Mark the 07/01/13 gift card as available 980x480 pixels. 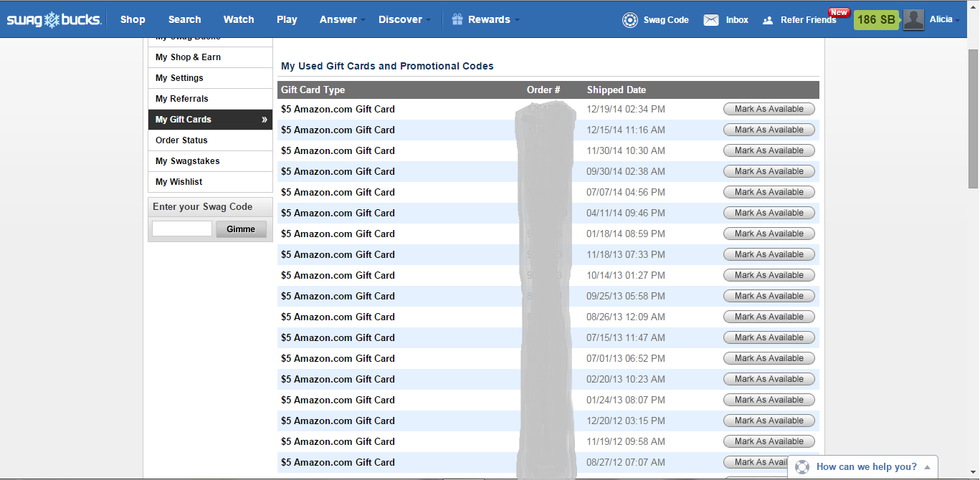[769, 358]
